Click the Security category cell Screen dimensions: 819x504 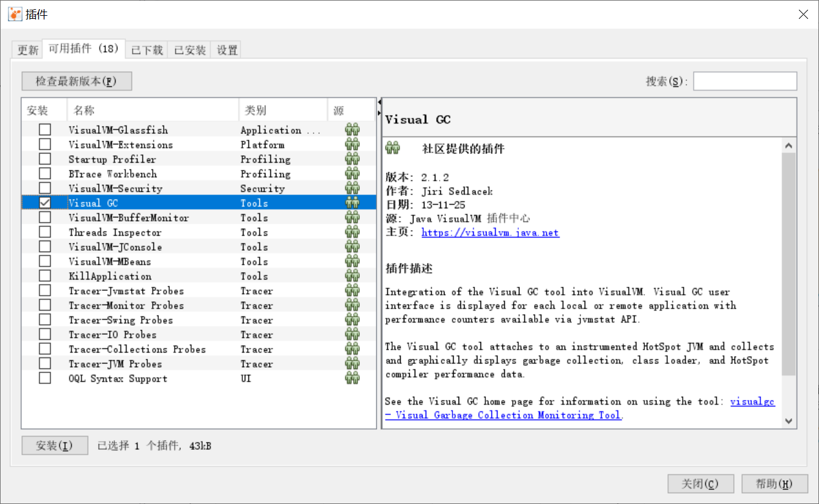(262, 188)
